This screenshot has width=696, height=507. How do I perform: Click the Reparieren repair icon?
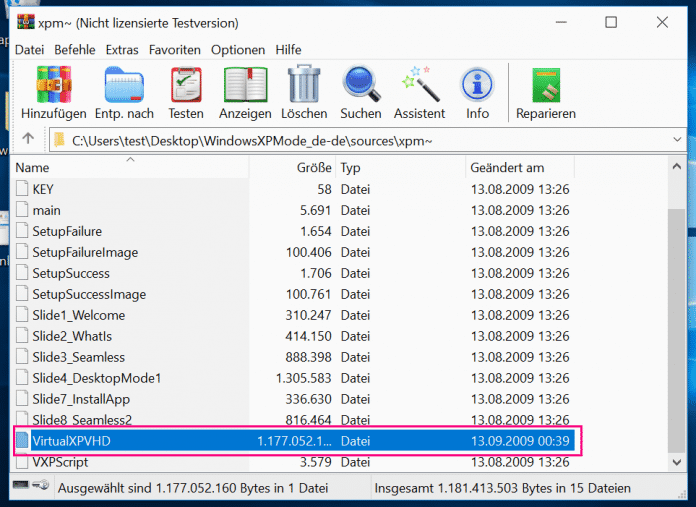pos(545,87)
